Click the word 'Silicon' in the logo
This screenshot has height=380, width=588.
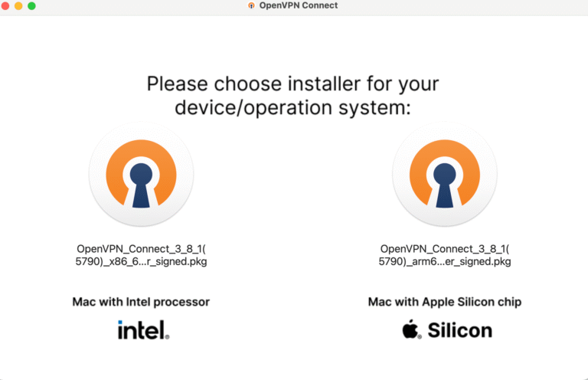[x=459, y=330]
